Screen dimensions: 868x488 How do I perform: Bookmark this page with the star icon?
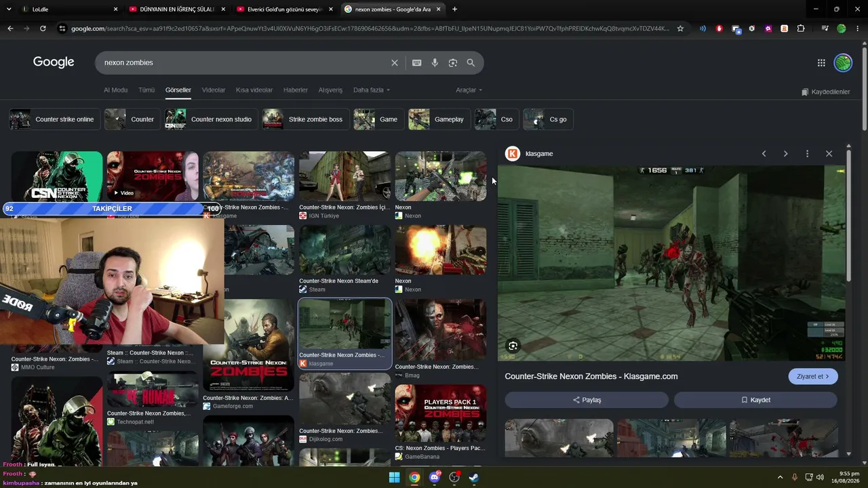coord(680,28)
